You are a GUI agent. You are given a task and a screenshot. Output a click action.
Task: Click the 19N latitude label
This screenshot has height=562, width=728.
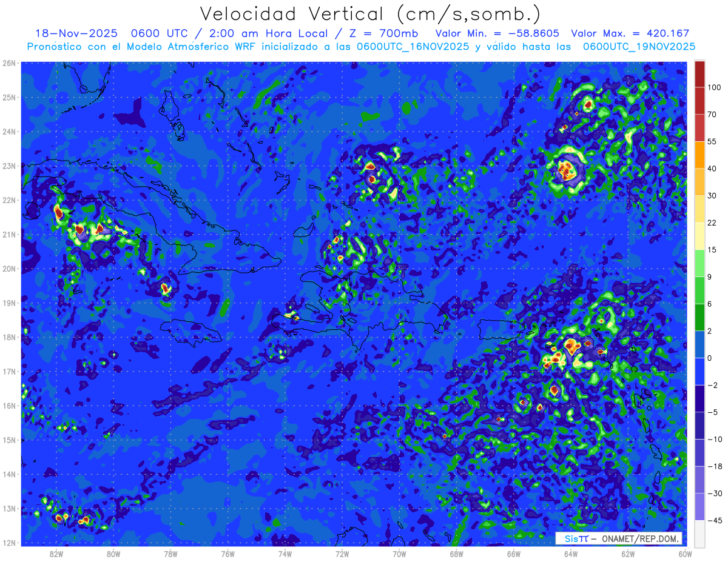click(x=9, y=303)
